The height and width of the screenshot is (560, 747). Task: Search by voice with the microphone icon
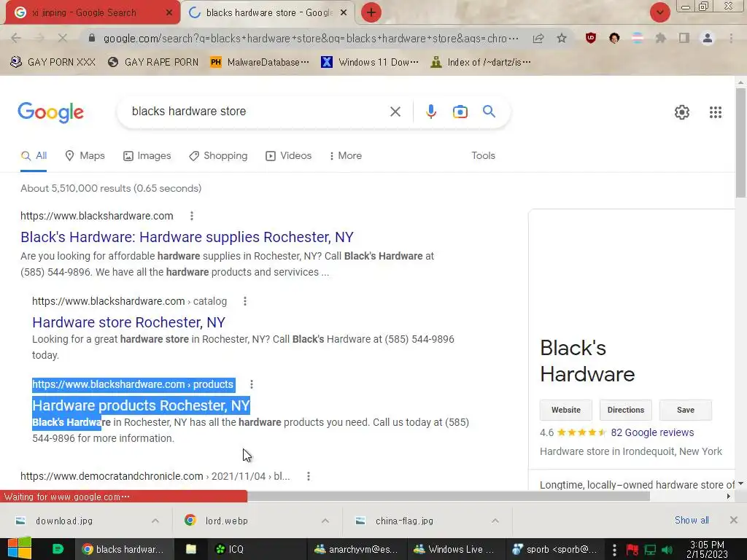click(430, 112)
